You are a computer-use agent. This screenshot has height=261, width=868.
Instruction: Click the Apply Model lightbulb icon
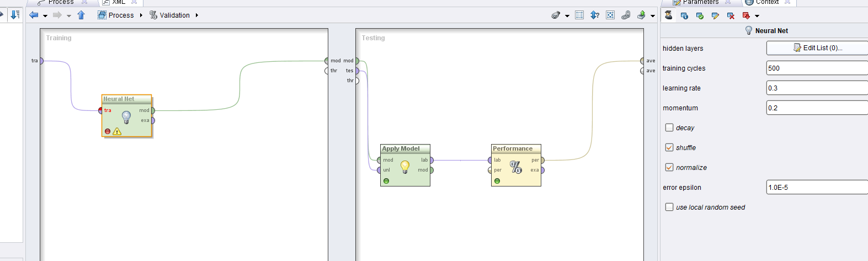pyautogui.click(x=405, y=167)
